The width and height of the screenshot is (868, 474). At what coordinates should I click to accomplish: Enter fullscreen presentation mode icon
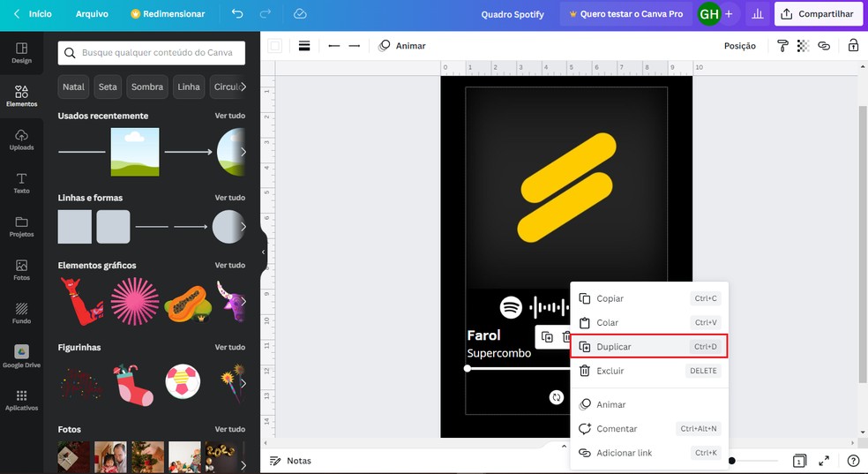(824, 461)
